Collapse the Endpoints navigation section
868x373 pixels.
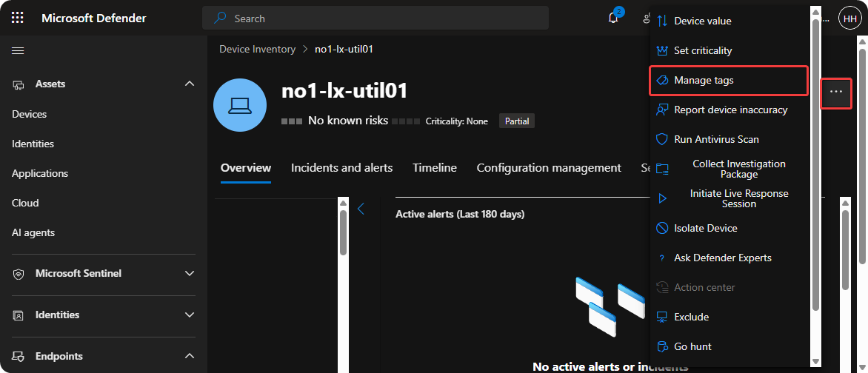(189, 356)
